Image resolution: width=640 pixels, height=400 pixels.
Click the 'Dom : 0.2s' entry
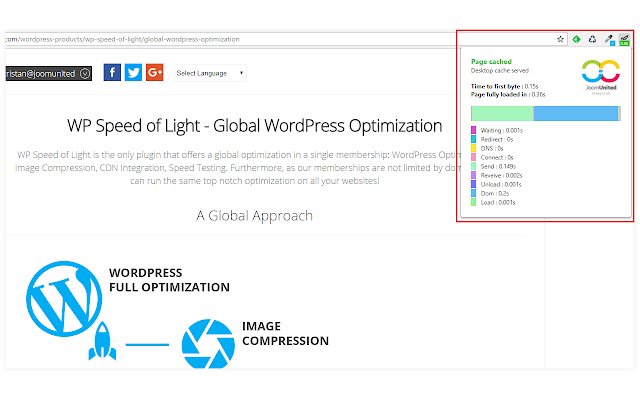coord(495,193)
